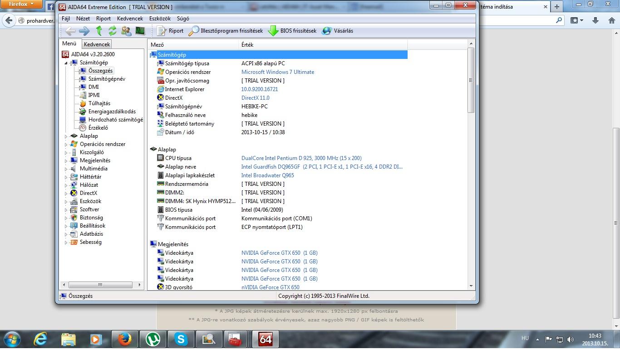Open the Súgó menu
The width and height of the screenshot is (620, 364).
pyautogui.click(x=183, y=19)
